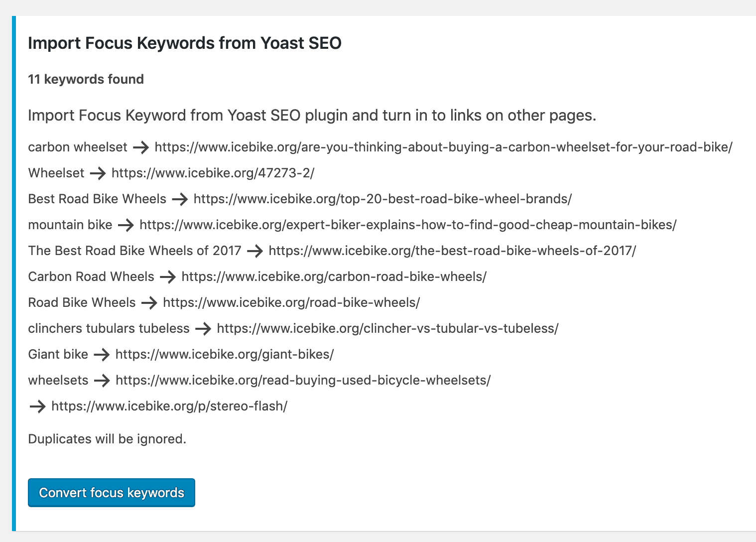Click the top-20-best-road-bike-wheel-brands URL
The width and height of the screenshot is (756, 542).
[x=382, y=199]
